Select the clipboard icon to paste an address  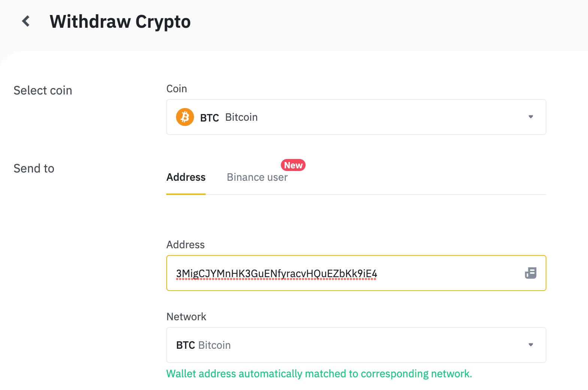coord(530,273)
